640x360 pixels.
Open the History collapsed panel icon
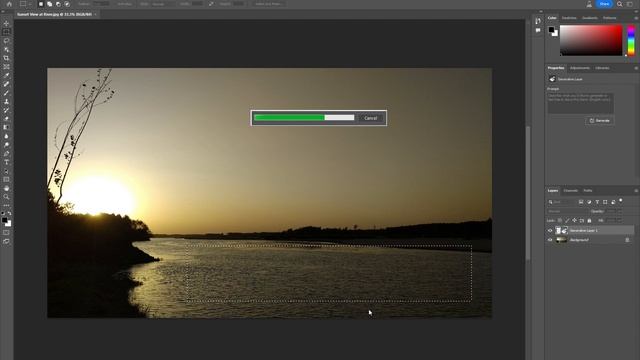pos(538,21)
